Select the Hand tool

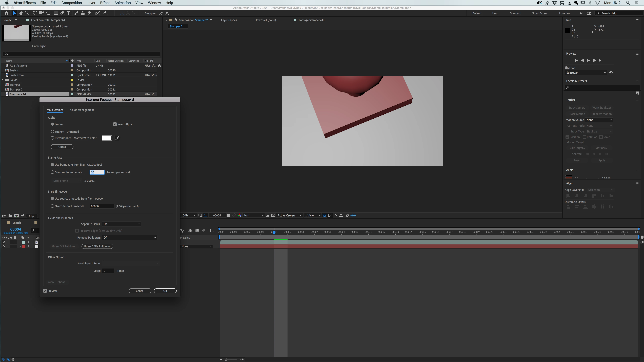point(21,13)
